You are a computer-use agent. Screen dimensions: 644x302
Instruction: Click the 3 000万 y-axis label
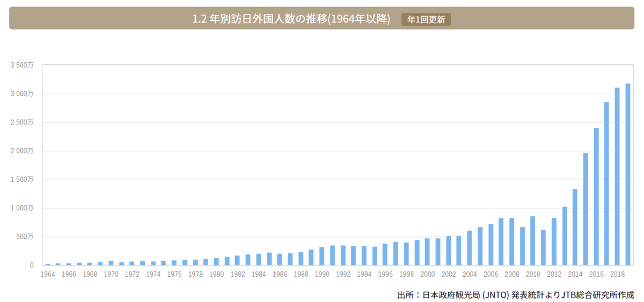[21, 94]
